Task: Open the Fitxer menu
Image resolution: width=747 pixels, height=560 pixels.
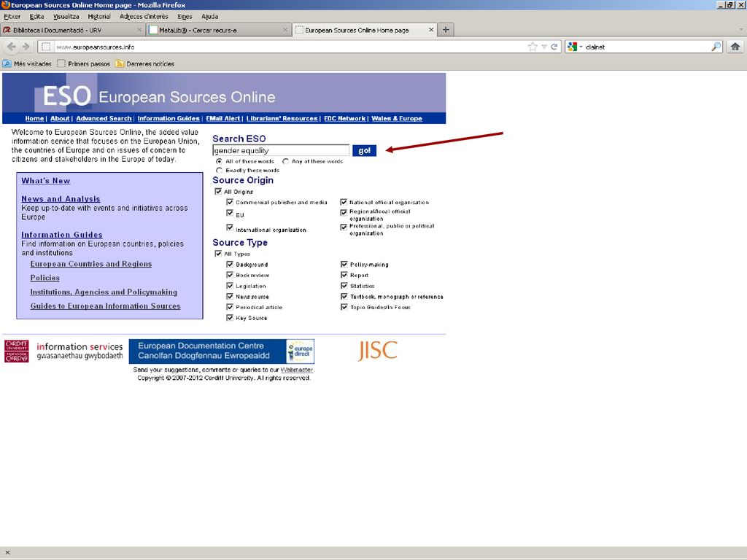Action: [12, 16]
